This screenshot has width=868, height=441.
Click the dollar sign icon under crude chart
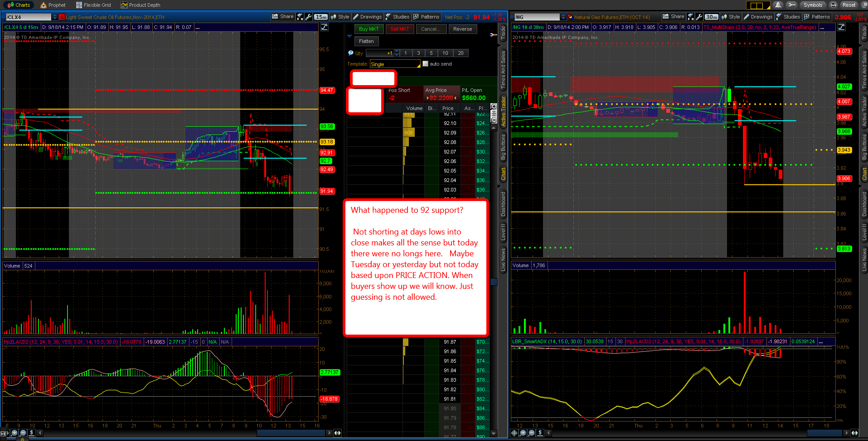pyautogui.click(x=32, y=433)
